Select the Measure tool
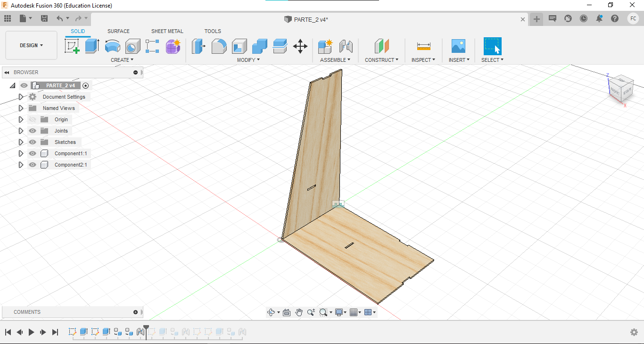Screen dimensions: 644x344 [423, 46]
